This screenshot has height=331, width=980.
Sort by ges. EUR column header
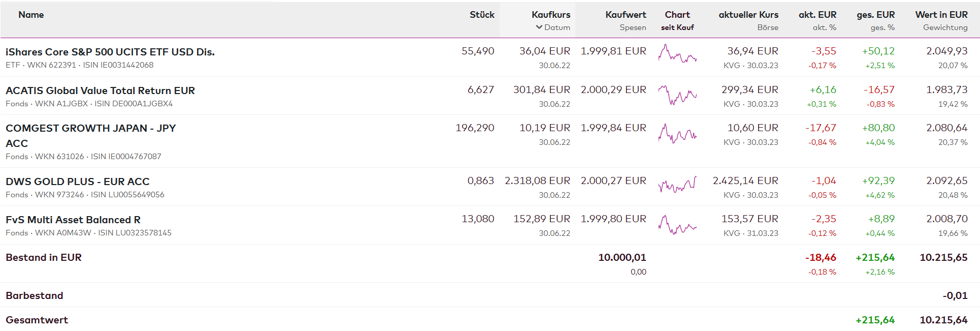pyautogui.click(x=876, y=15)
